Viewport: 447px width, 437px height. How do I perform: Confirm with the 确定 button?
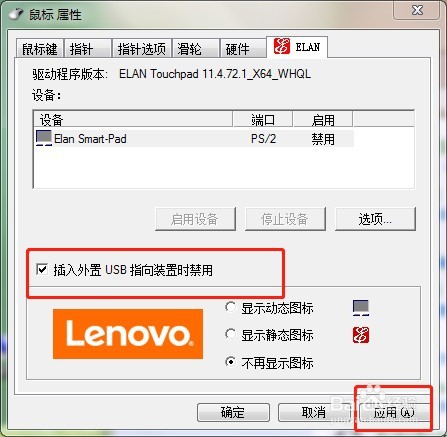coord(233,412)
